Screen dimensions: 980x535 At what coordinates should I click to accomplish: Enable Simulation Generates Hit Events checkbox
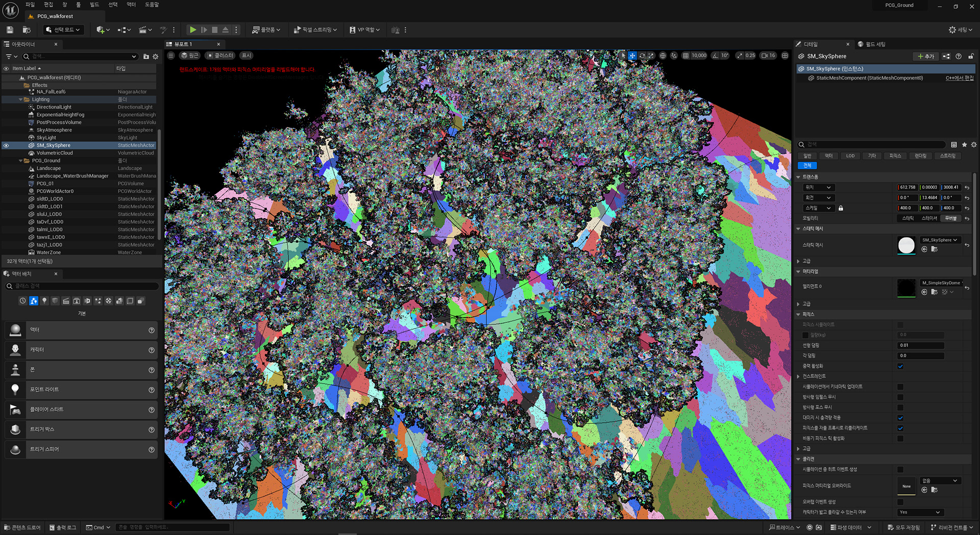(900, 470)
